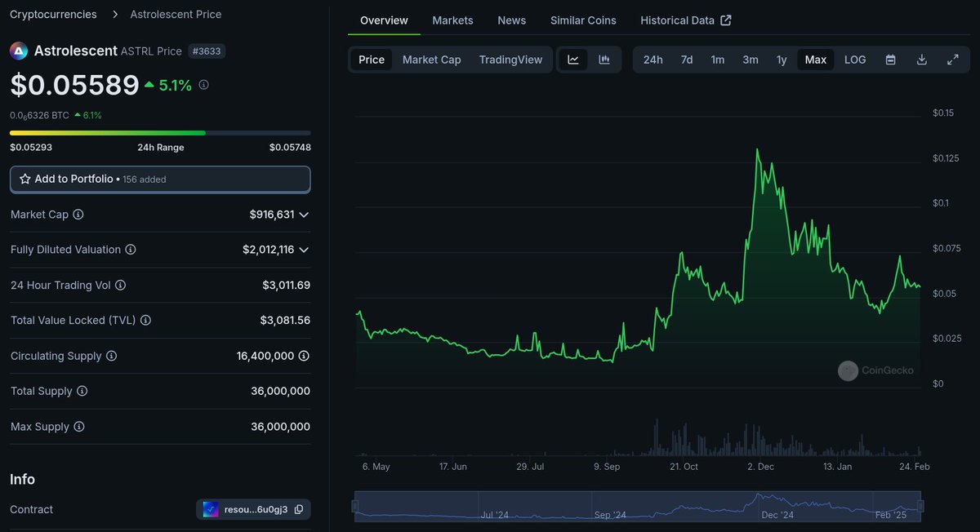The width and height of the screenshot is (980, 532).
Task: Click info icon after 16,400,000 value
Action: 304,357
